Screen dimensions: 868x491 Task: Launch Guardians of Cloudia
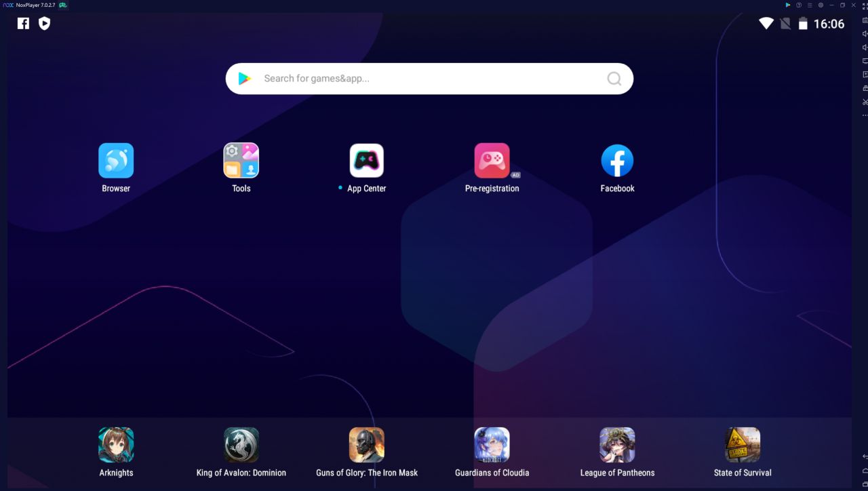(492, 445)
